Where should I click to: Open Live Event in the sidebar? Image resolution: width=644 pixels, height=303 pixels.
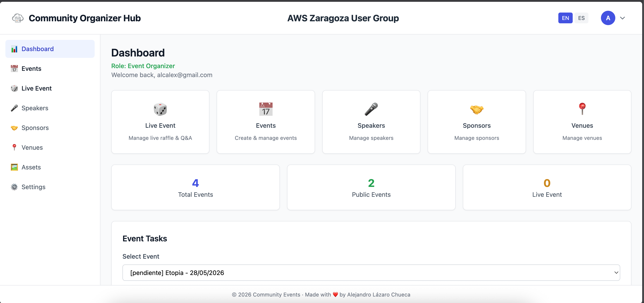pyautogui.click(x=50, y=89)
